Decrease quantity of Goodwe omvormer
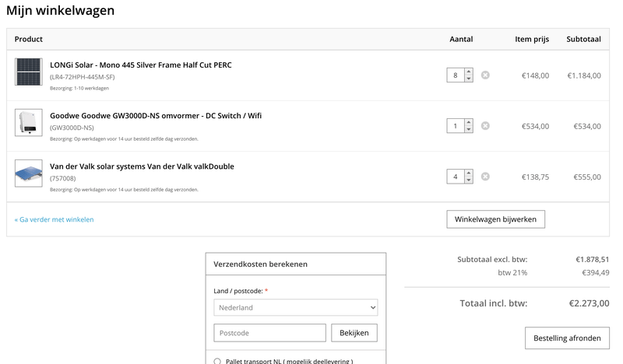The height and width of the screenshot is (364, 623). click(469, 129)
